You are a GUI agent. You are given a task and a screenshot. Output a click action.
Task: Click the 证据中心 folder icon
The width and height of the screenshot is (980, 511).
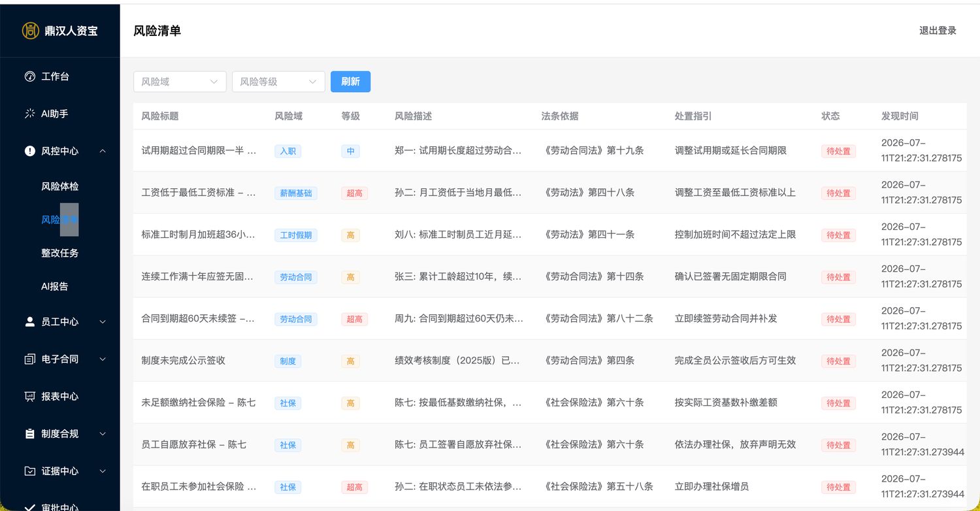(29, 470)
